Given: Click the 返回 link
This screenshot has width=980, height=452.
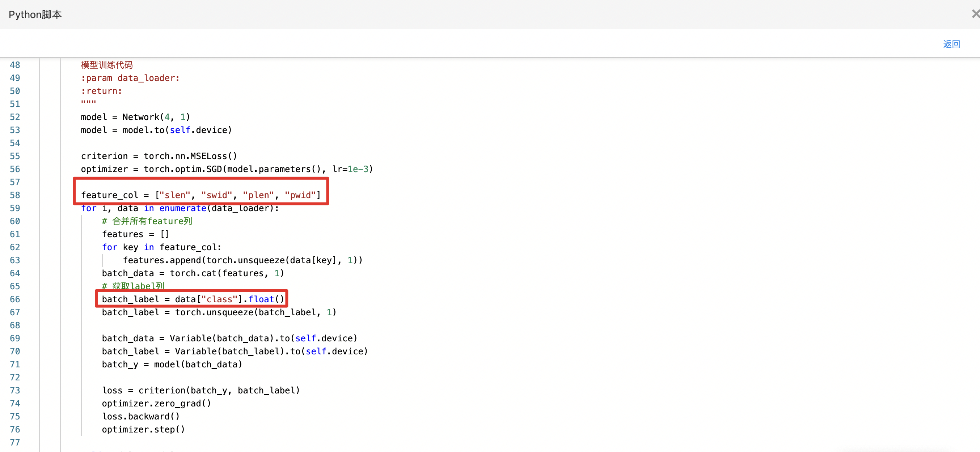Looking at the screenshot, I should pyautogui.click(x=951, y=44).
